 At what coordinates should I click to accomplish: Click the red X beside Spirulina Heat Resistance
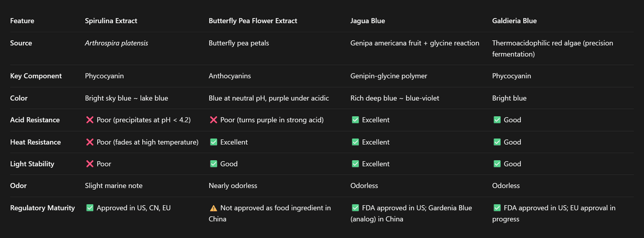pos(90,142)
